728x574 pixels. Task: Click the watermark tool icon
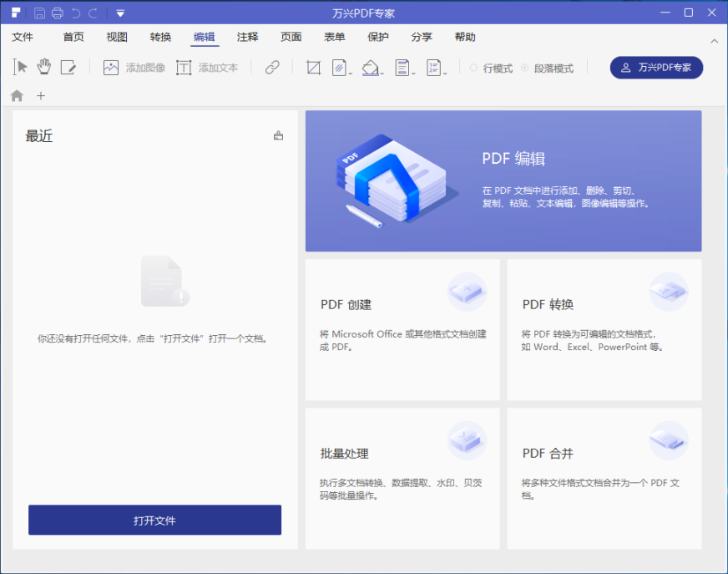338,68
